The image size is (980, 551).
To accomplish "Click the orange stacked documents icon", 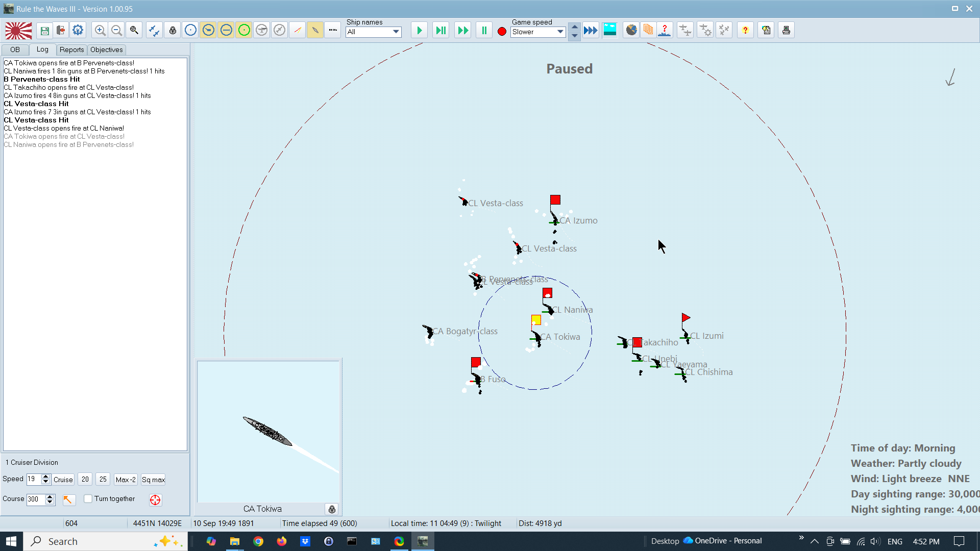I will coord(648,31).
